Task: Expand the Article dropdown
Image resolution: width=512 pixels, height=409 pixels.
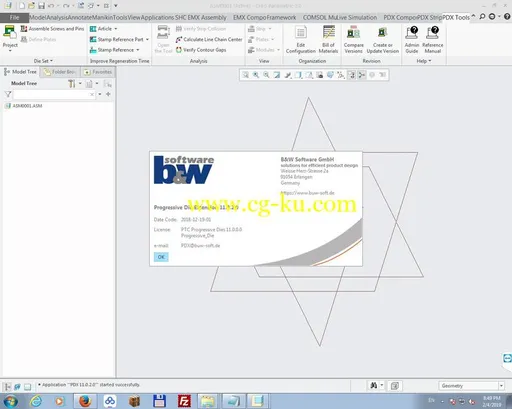Action: point(116,29)
